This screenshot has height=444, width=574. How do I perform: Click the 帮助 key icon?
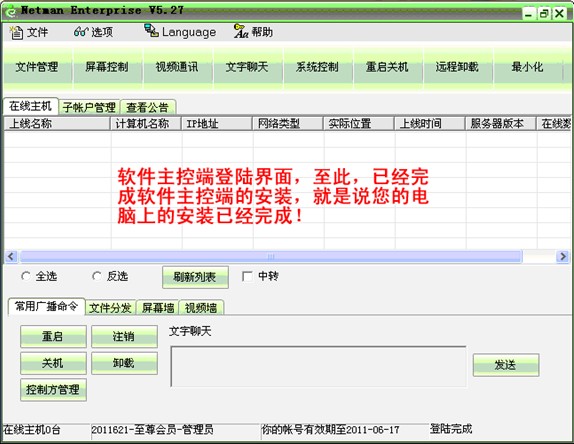click(241, 31)
